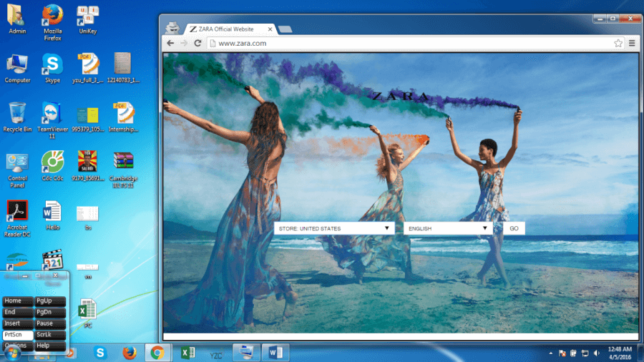644x362 pixels.
Task: Bookmark this page with the star icon
Action: point(618,43)
